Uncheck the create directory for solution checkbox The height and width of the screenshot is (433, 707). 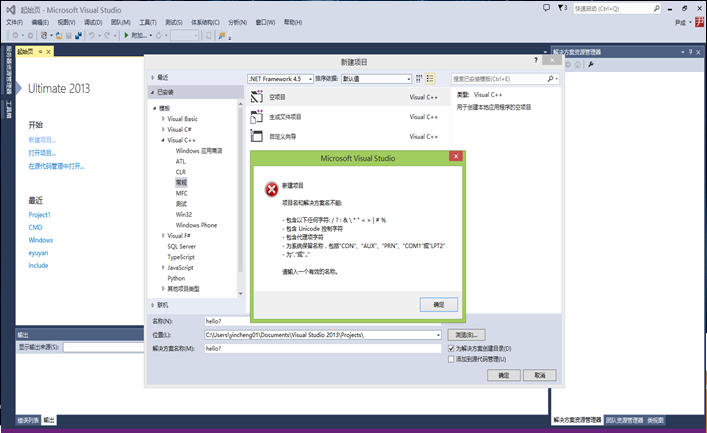pos(451,349)
